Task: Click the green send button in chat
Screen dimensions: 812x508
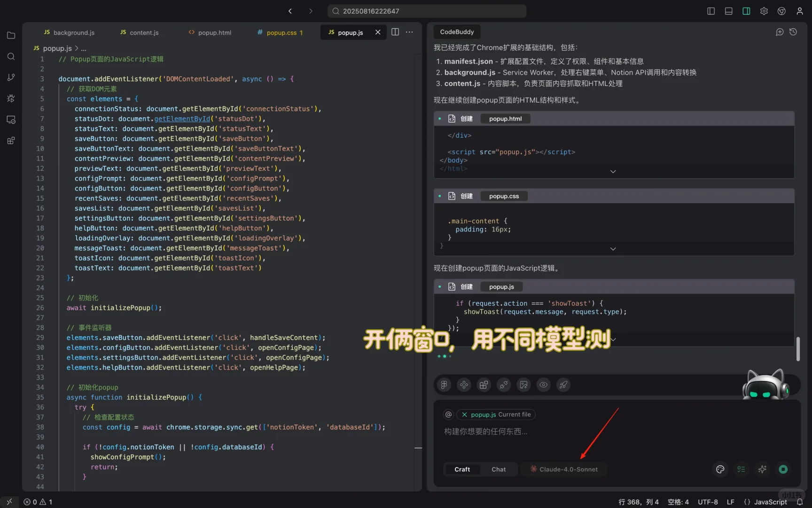Action: pos(783,469)
